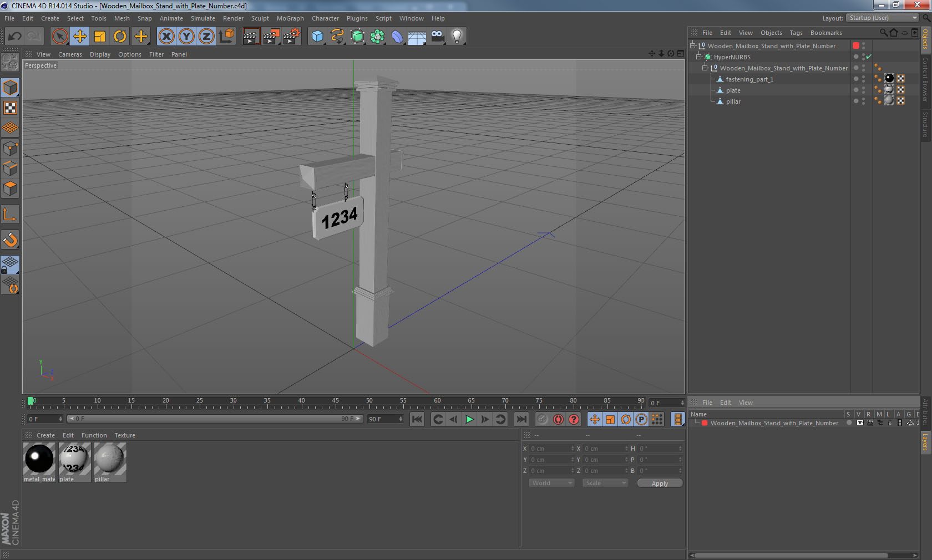The width and height of the screenshot is (932, 560).
Task: Click the red layer color swatch
Action: (x=705, y=423)
